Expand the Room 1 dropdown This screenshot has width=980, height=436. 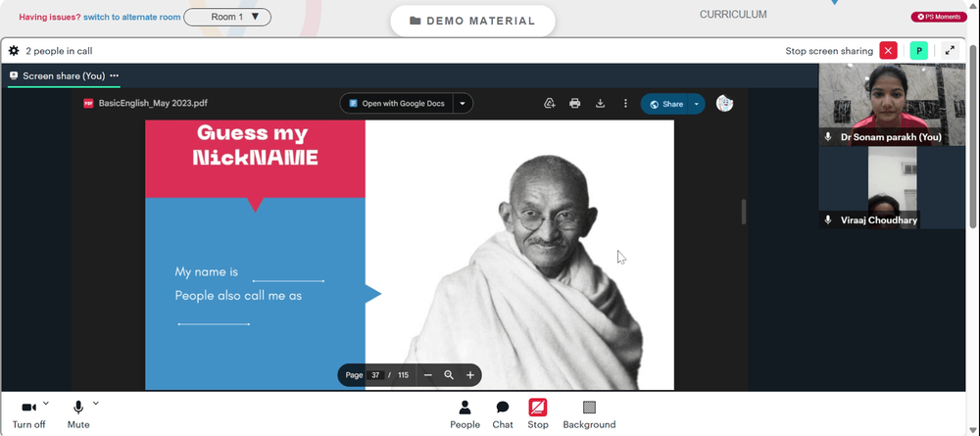227,17
